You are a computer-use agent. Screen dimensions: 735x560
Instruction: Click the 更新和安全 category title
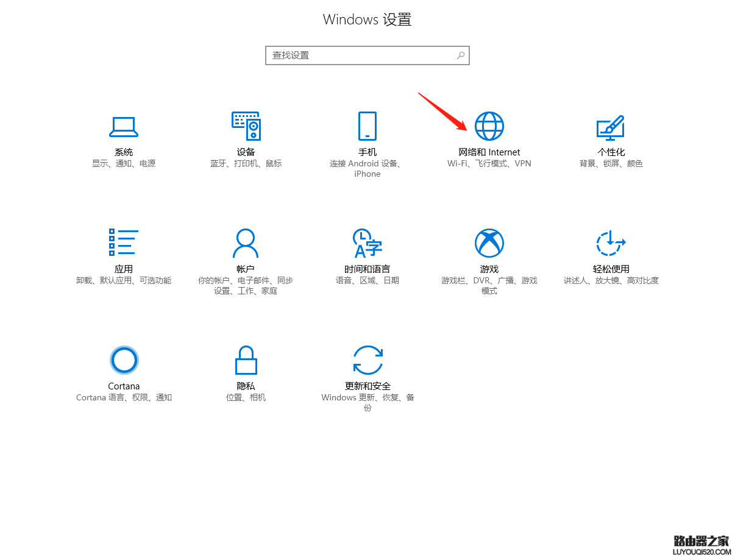(367, 386)
